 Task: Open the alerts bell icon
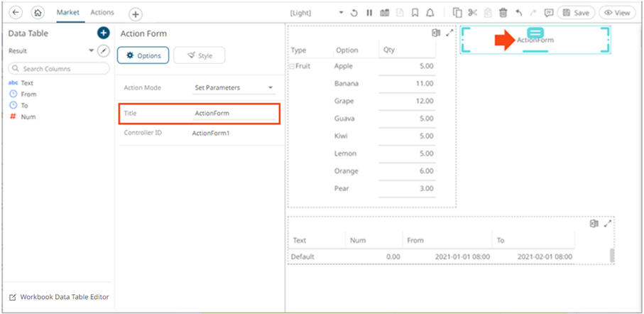(430, 13)
